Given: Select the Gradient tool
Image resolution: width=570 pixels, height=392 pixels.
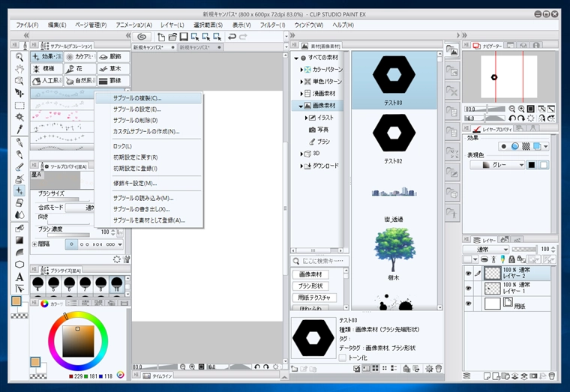Looking at the screenshot, I should (19, 241).
